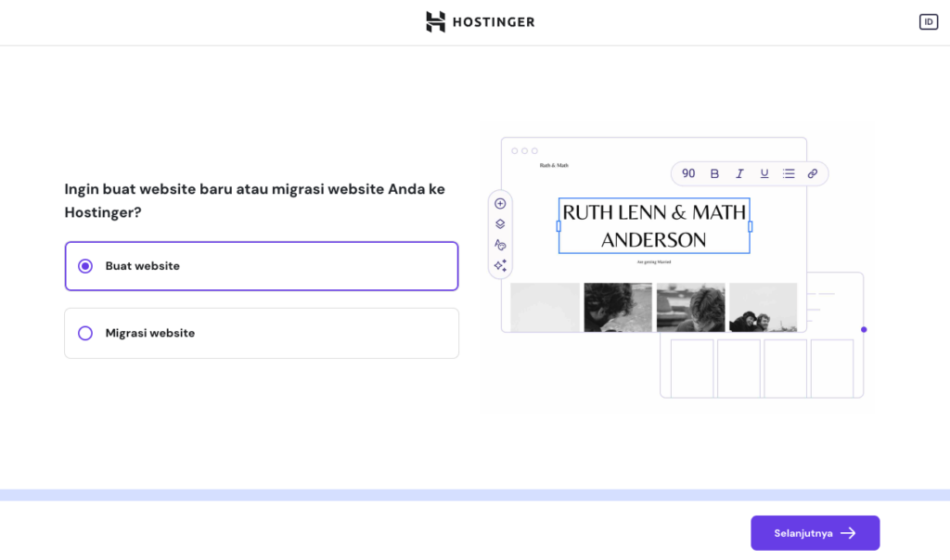Select the Migrasi website radio button
The image size is (950, 560).
[85, 333]
